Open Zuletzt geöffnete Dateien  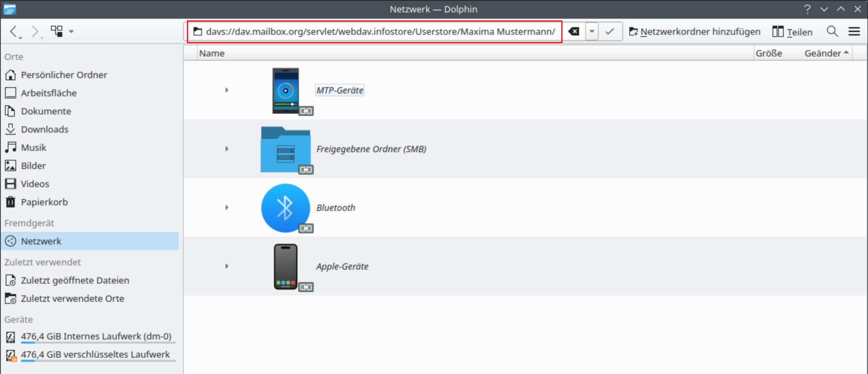(90, 280)
